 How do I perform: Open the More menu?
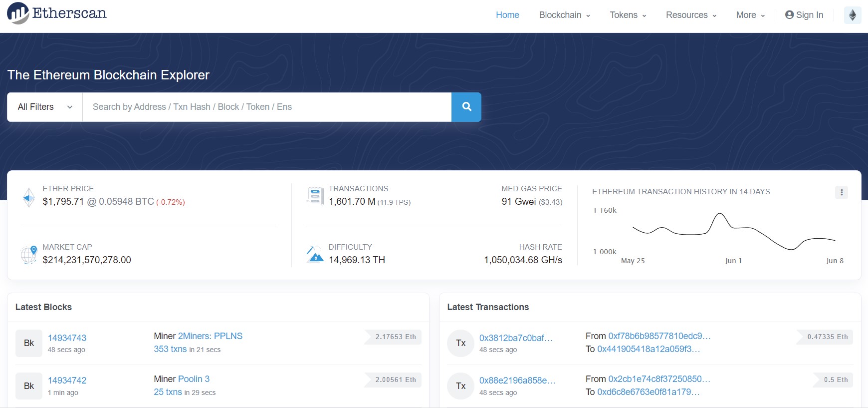(x=750, y=15)
